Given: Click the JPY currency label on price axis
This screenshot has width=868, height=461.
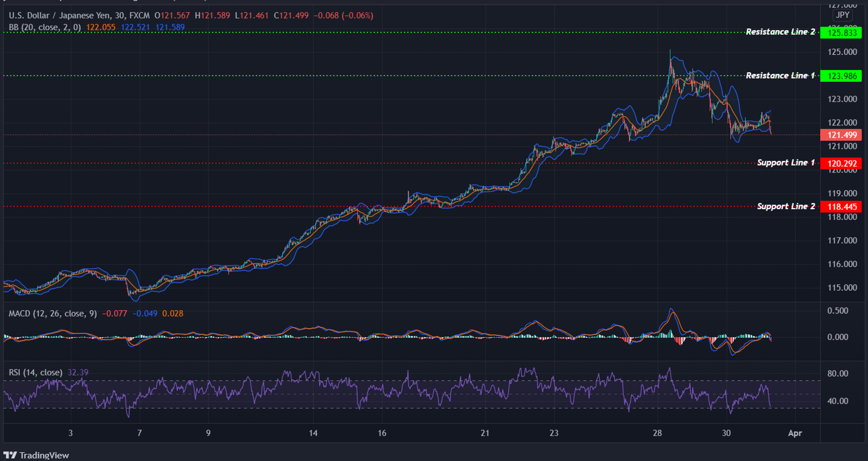Looking at the screenshot, I should tap(842, 15).
